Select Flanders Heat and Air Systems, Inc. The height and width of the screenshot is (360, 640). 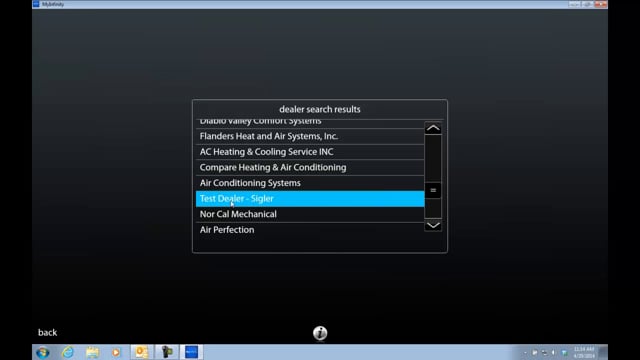click(x=310, y=136)
